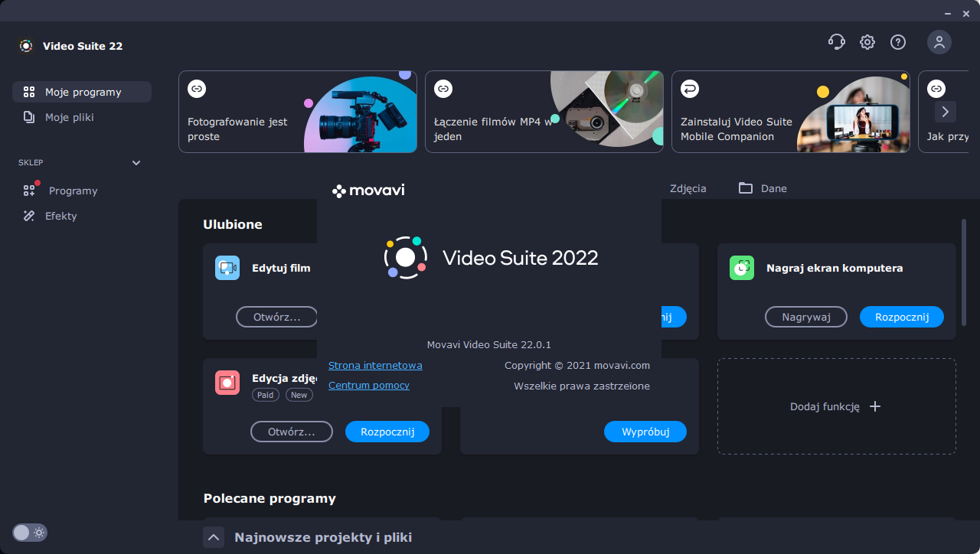Click Wszelkie prawa zastrzeżone text
This screenshot has height=554, width=980.
tap(582, 386)
